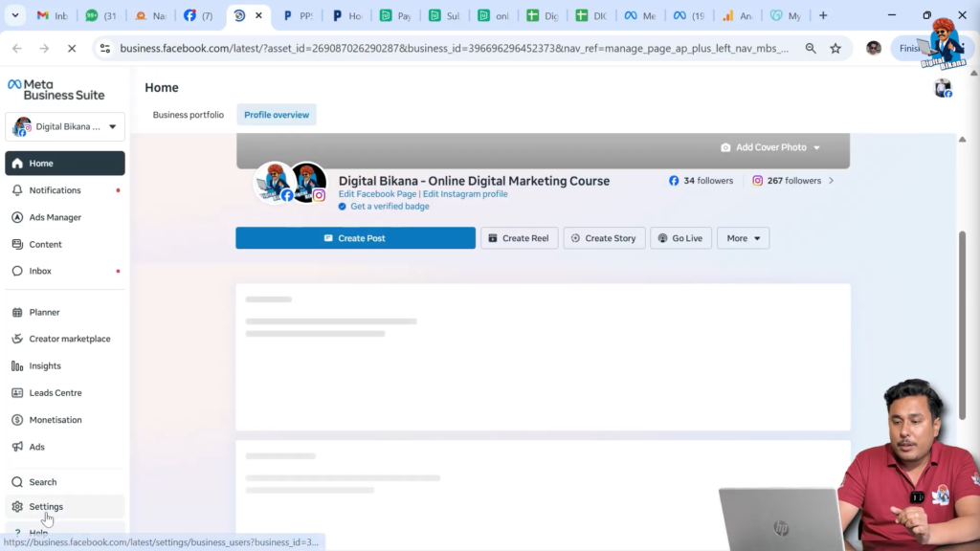Open Monetisation dollar icon

17,420
